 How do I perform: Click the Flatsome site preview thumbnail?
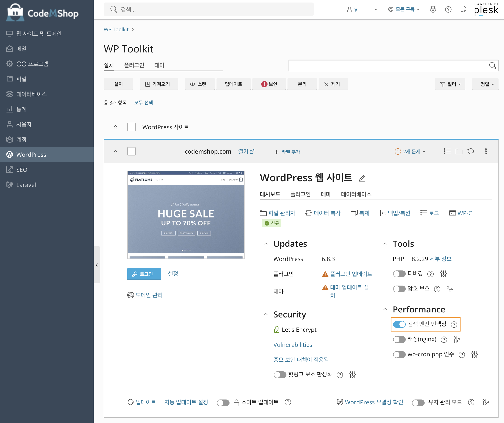coord(186,215)
